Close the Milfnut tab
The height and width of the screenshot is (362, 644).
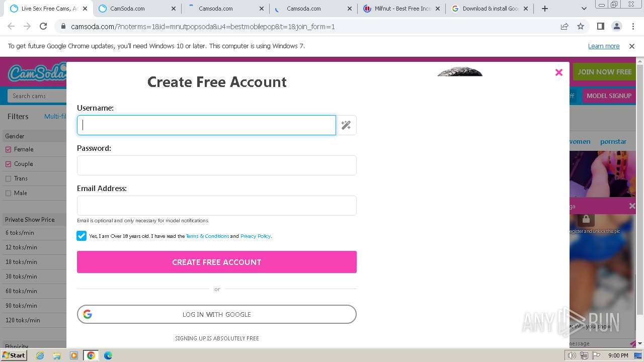click(437, 9)
